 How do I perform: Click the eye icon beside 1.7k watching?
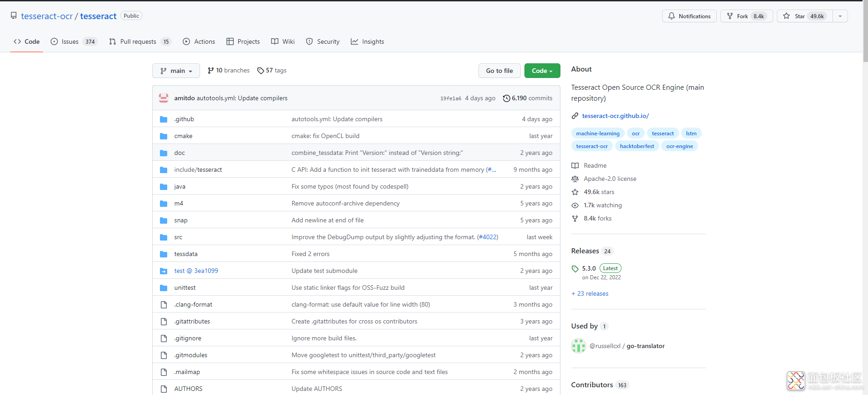coord(575,205)
